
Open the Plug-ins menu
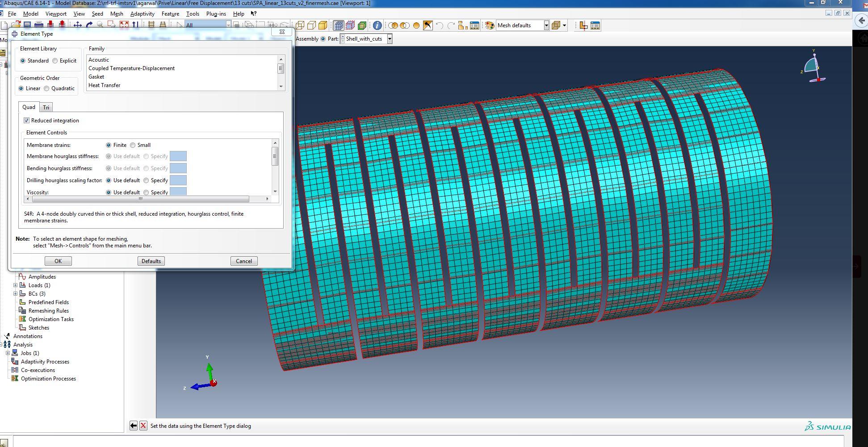[x=216, y=14]
